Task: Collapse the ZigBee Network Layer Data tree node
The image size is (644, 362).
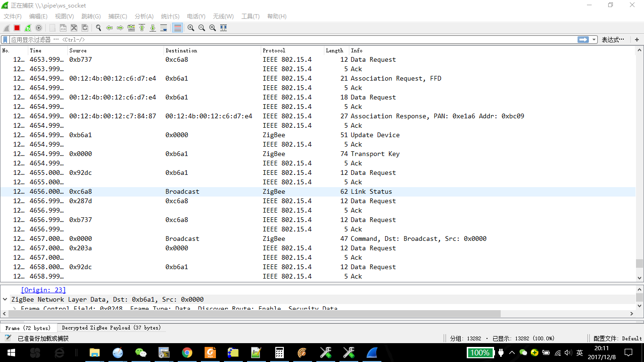Action: click(x=5, y=299)
